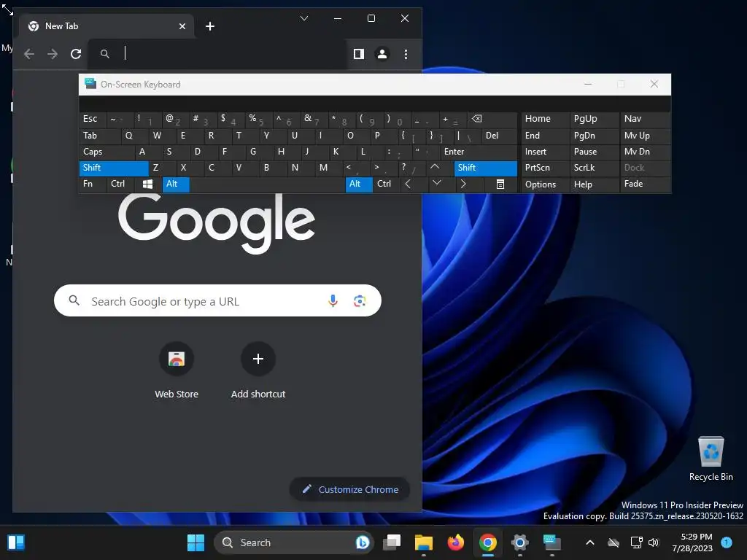Click the taskbar Search box
The width and height of the screenshot is (747, 560).
[293, 542]
